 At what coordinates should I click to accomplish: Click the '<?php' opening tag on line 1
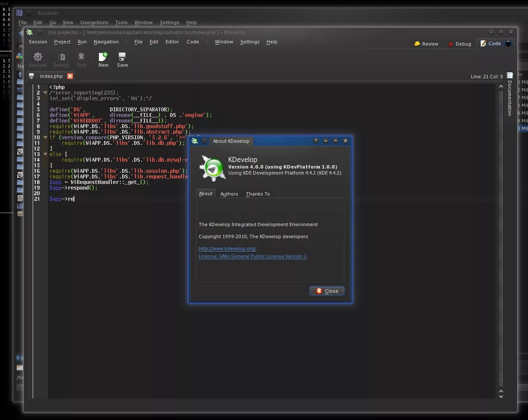click(57, 87)
